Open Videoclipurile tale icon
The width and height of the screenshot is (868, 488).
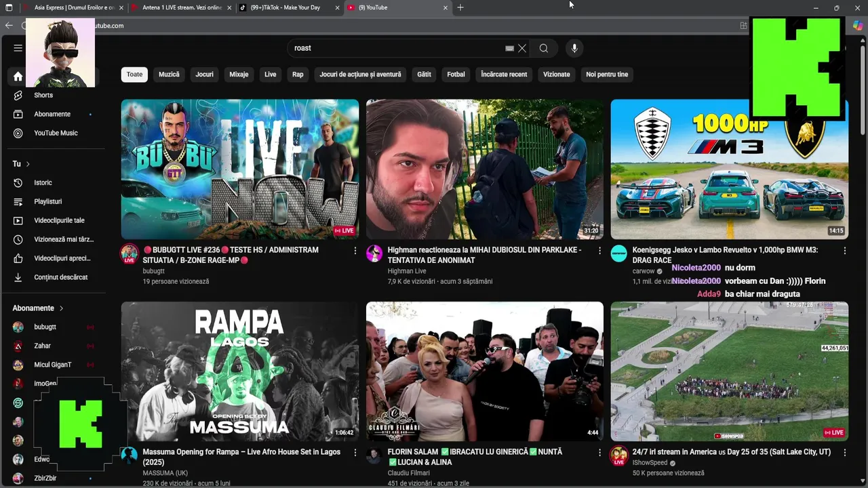[x=18, y=220]
